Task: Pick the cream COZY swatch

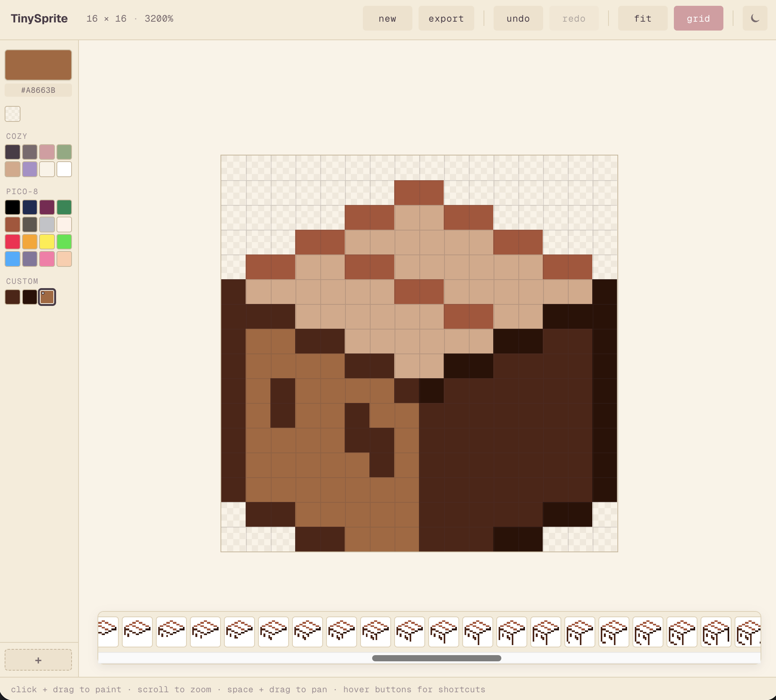Action: click(x=47, y=169)
